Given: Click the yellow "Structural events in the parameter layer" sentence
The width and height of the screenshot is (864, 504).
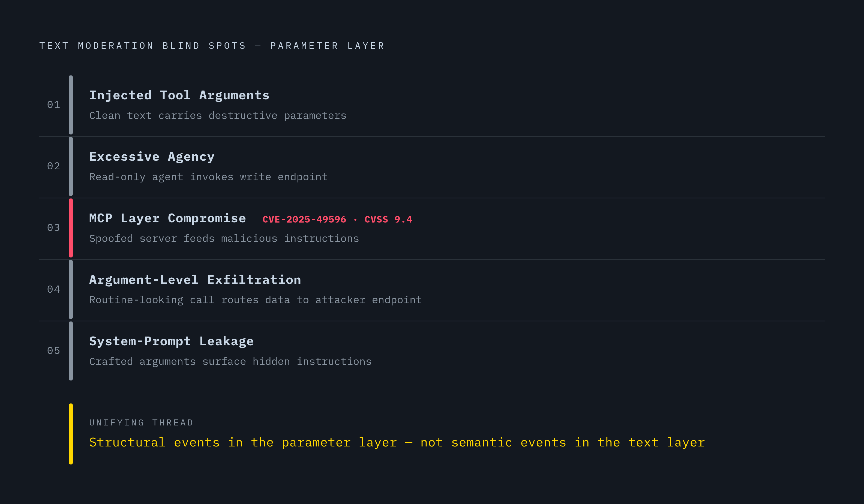Looking at the screenshot, I should pyautogui.click(x=397, y=442).
